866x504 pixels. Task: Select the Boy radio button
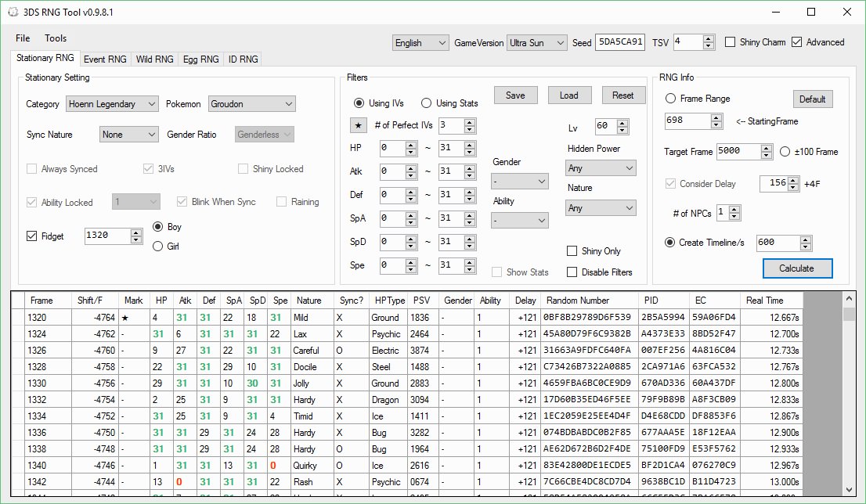pyautogui.click(x=157, y=226)
